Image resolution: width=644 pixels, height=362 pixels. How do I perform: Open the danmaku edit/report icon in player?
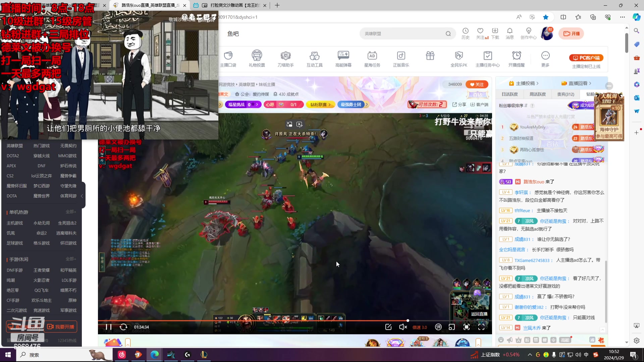[x=388, y=327]
